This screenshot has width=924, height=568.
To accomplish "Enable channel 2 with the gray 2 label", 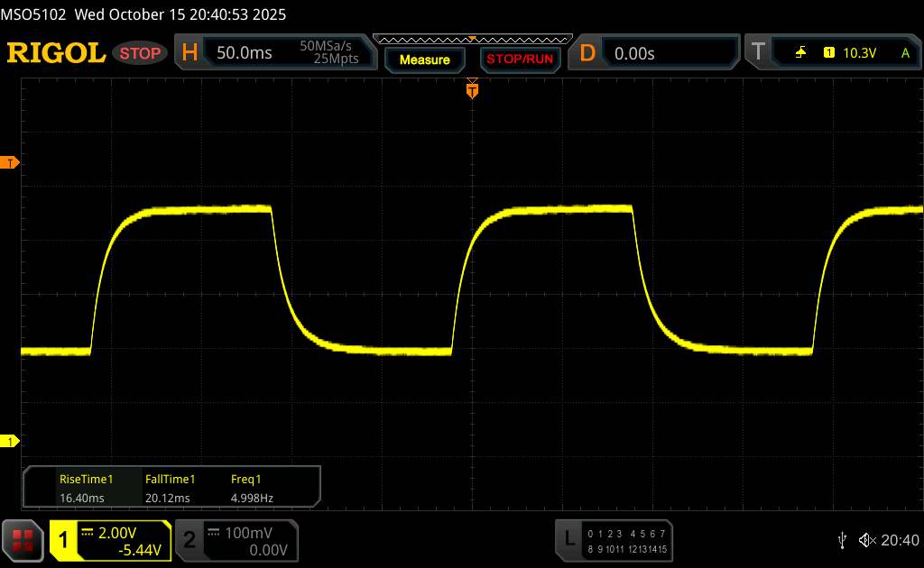I will 189,539.
